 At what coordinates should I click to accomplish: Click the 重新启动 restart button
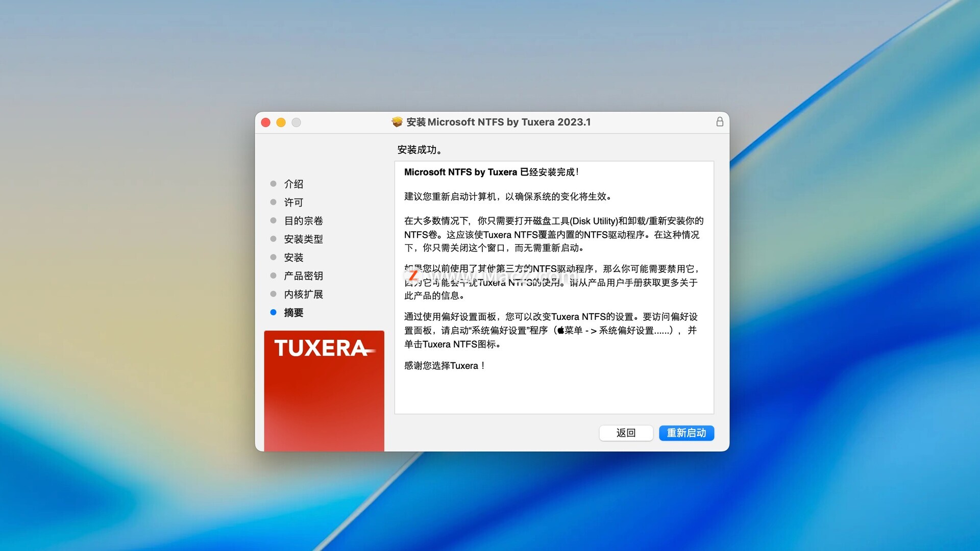[x=686, y=433]
